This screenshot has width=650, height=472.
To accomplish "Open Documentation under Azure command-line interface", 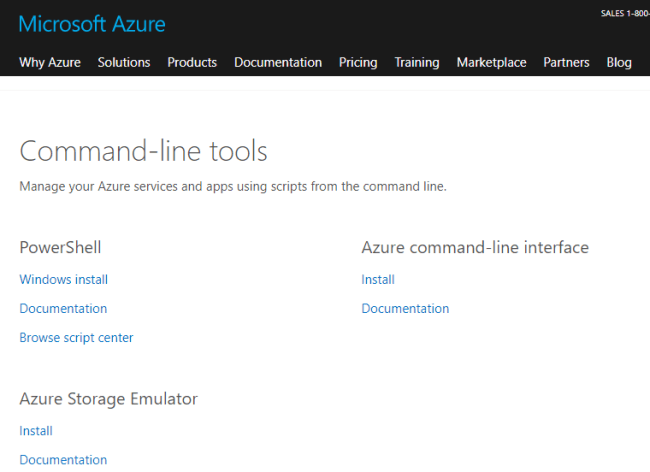I will click(405, 309).
